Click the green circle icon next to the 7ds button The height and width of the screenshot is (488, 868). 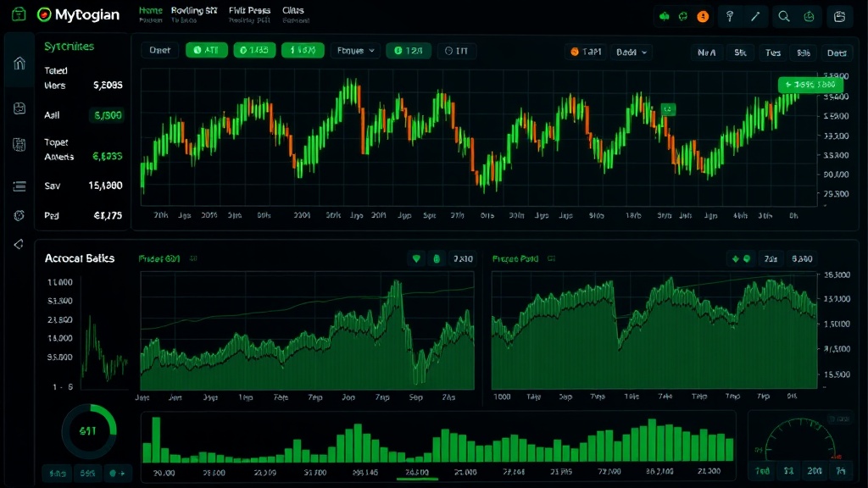click(x=747, y=258)
